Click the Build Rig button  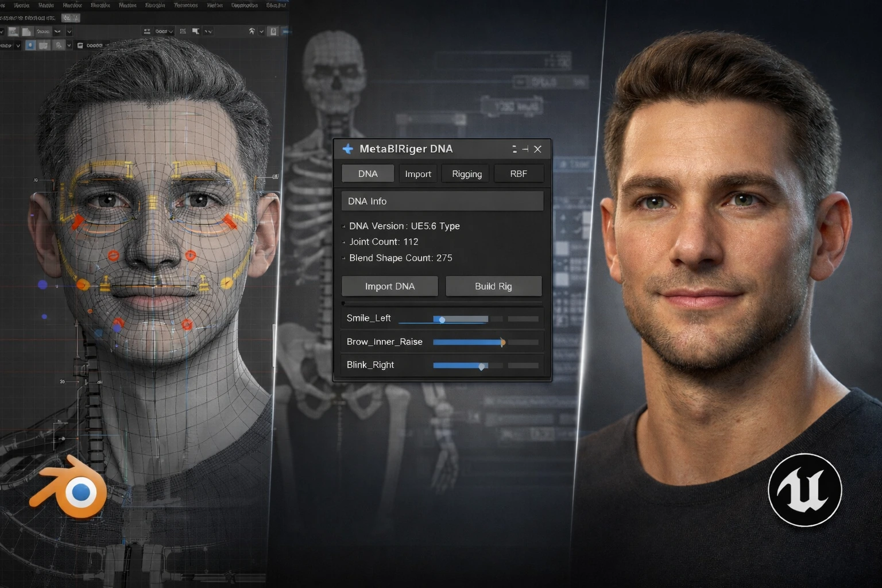(493, 286)
